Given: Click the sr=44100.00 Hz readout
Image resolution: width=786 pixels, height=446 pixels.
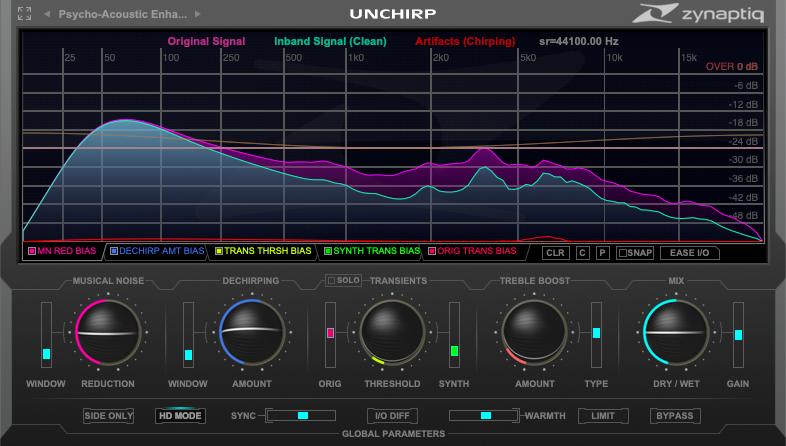Looking at the screenshot, I should coord(579,42).
